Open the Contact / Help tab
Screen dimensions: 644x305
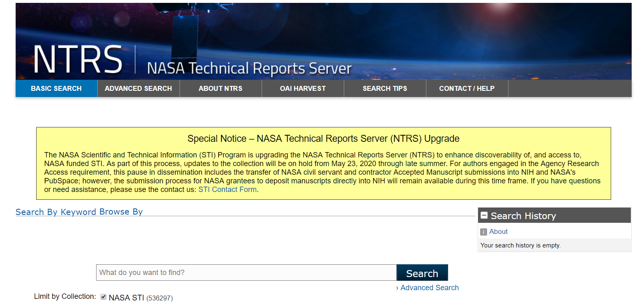tap(467, 88)
